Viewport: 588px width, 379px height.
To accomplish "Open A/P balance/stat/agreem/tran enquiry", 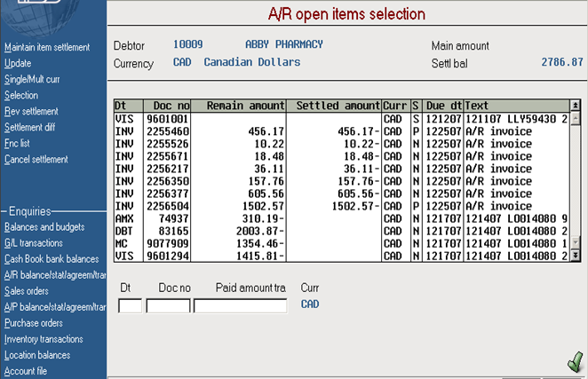I will 55,307.
